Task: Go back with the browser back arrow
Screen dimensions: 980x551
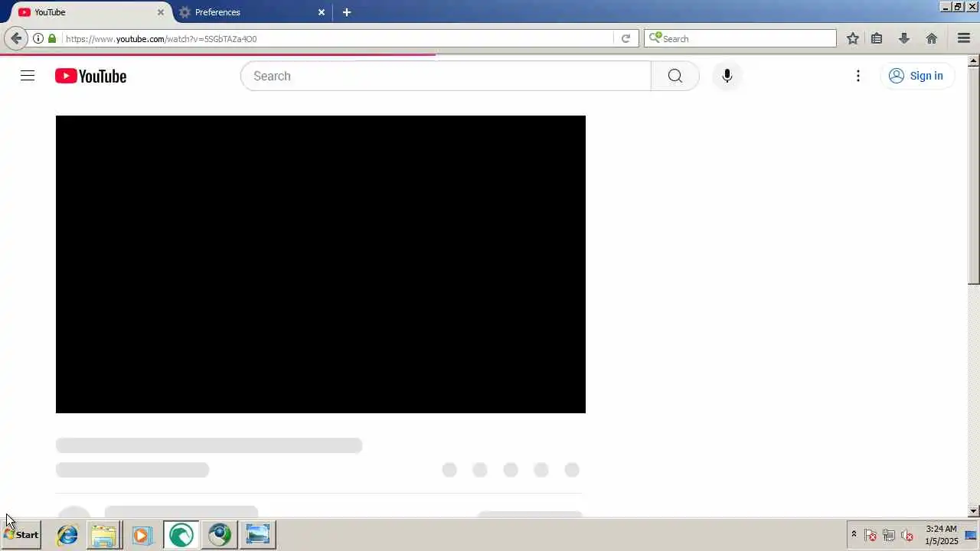Action: point(16,38)
